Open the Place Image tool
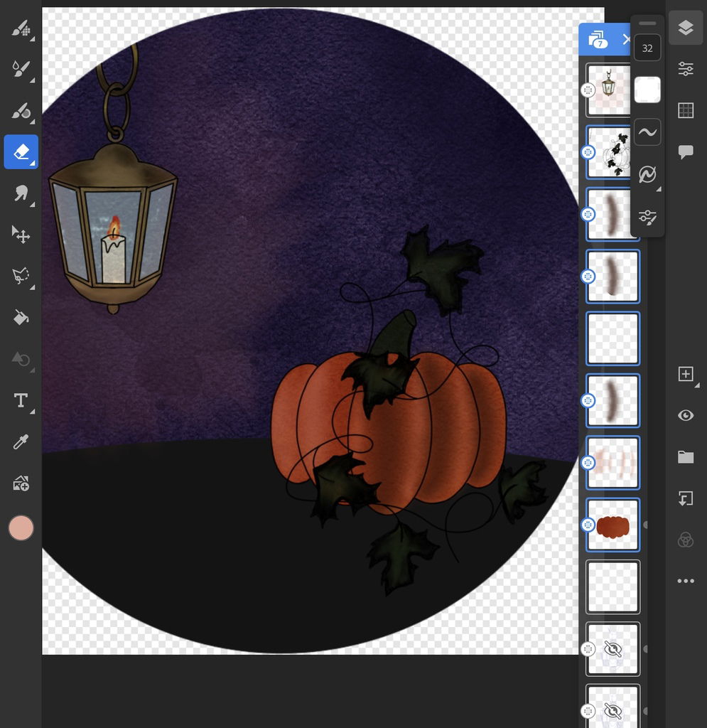707x728 pixels. click(x=21, y=484)
